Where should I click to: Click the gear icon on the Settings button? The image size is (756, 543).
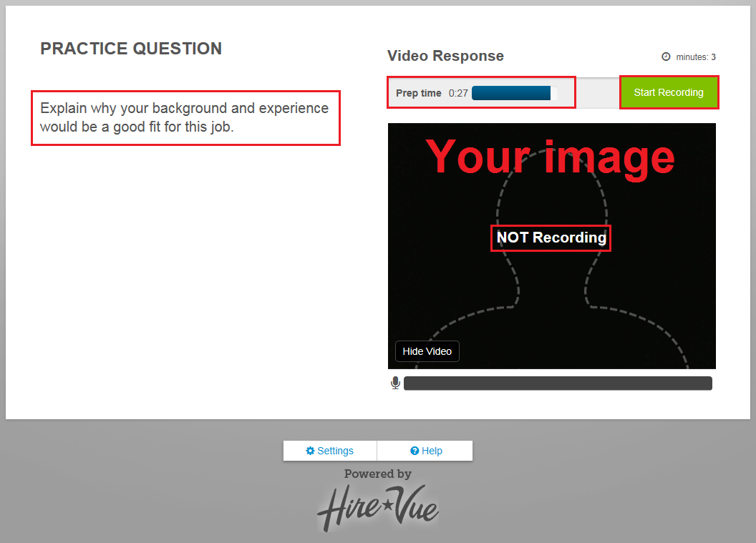(310, 451)
